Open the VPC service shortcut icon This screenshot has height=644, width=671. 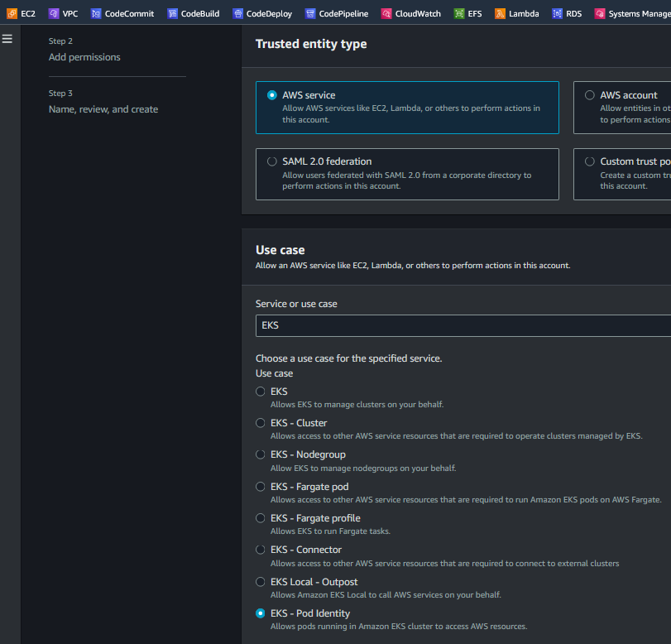(x=54, y=14)
